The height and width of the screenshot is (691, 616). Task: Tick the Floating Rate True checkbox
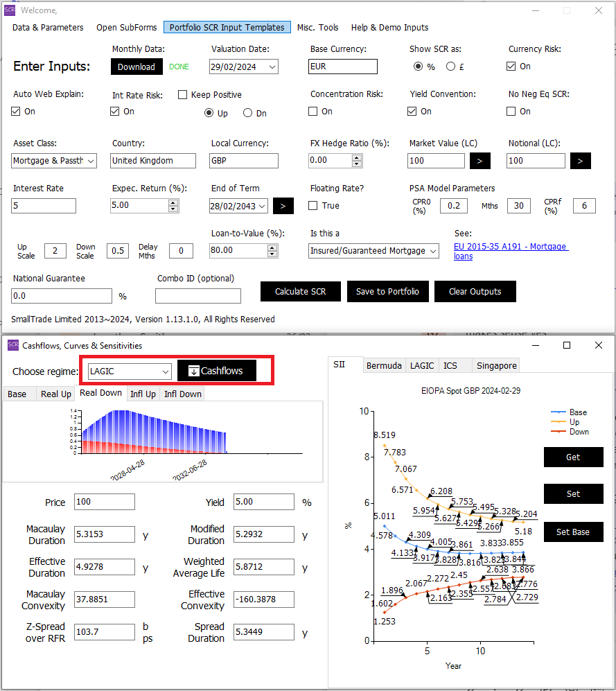(x=313, y=205)
